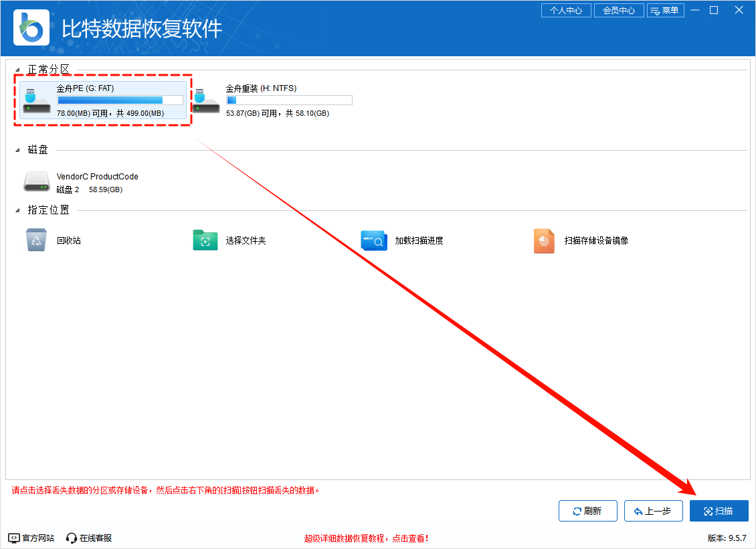756x549 pixels.
Task: Click 刷新 to refresh the device list
Action: (587, 510)
